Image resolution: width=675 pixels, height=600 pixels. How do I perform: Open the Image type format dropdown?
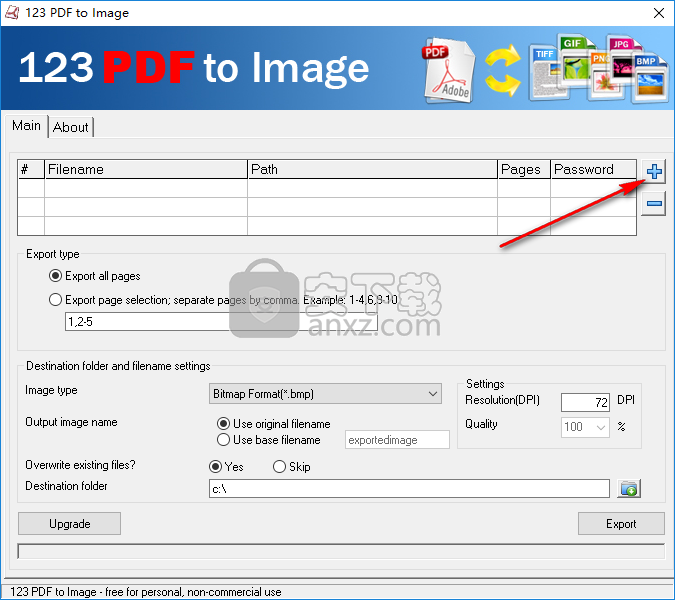[x=325, y=394]
